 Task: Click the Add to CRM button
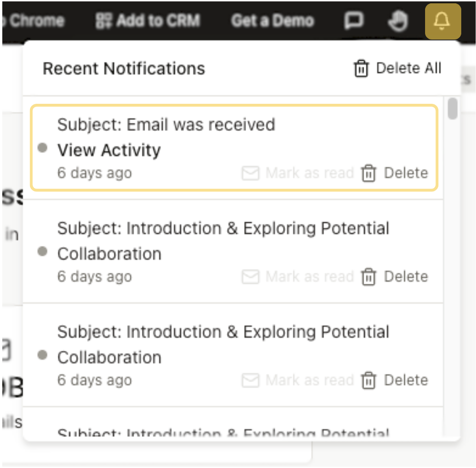point(148,20)
